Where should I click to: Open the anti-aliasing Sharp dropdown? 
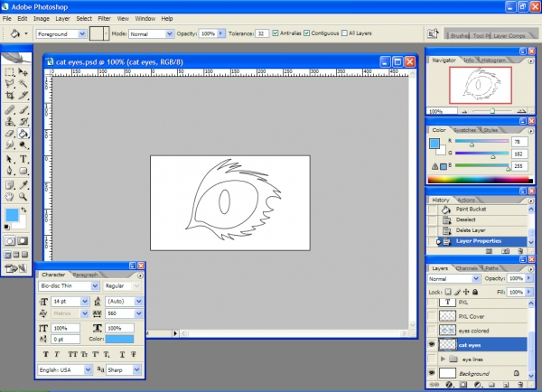(x=137, y=370)
